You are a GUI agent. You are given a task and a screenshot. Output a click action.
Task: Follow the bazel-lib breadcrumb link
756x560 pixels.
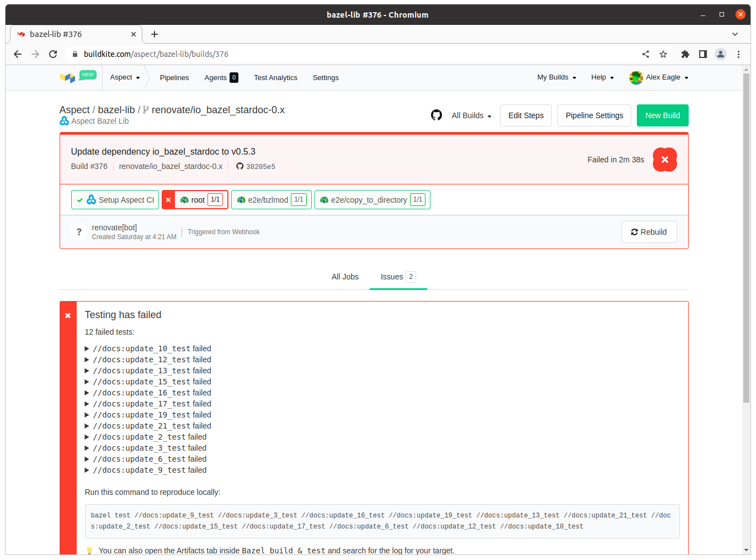116,110
